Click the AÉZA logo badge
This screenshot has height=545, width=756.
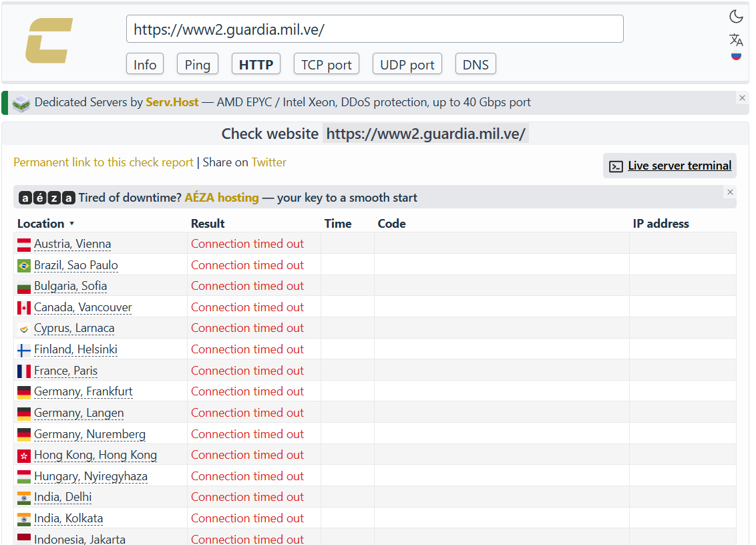click(x=47, y=198)
